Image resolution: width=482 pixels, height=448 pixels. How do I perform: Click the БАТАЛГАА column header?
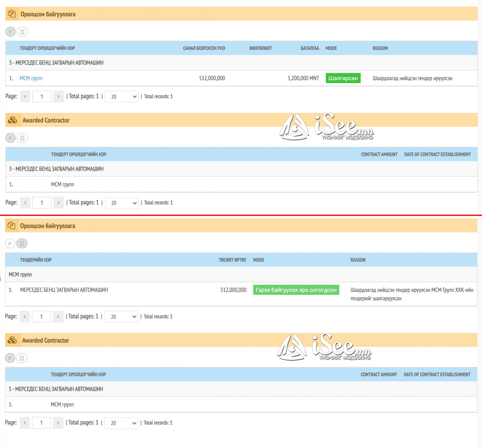click(x=310, y=48)
